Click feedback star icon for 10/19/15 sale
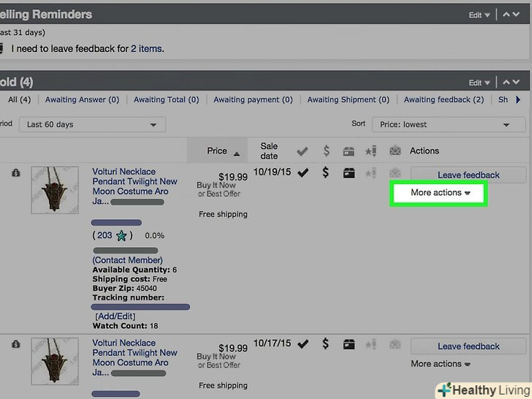 pyautogui.click(x=370, y=173)
